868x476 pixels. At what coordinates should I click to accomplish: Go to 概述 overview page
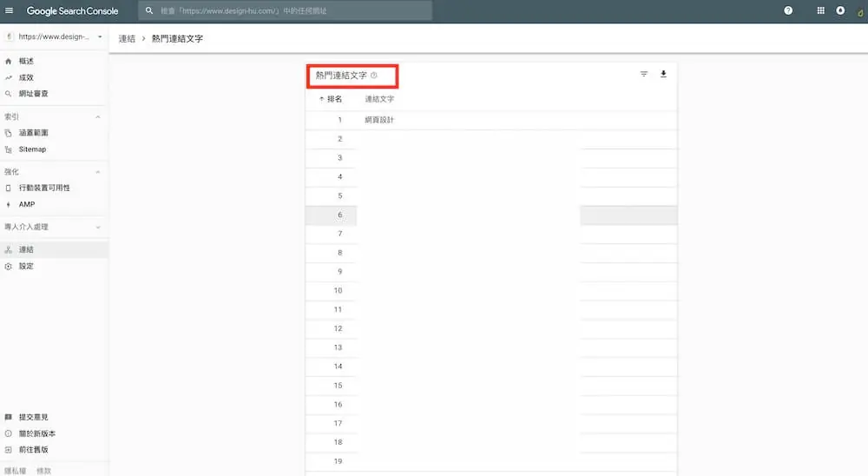[x=26, y=61]
